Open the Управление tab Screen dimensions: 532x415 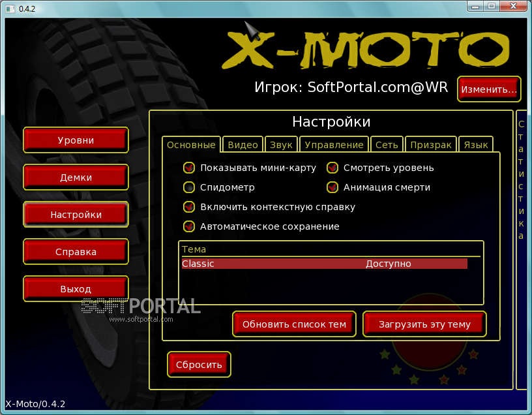[x=334, y=145]
